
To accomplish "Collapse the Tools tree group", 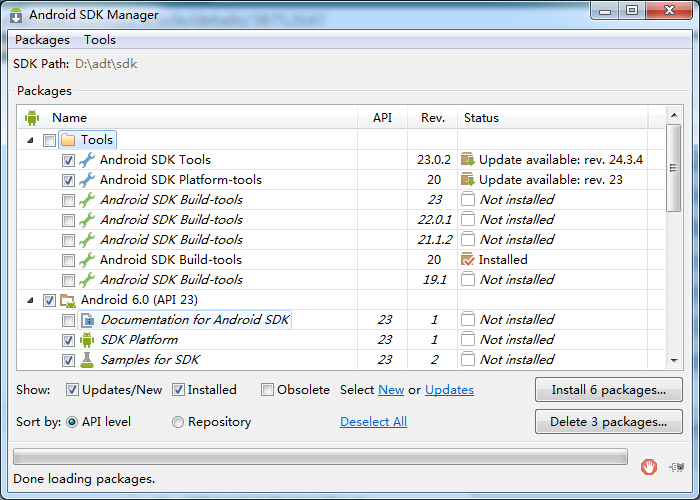I will click(x=30, y=140).
